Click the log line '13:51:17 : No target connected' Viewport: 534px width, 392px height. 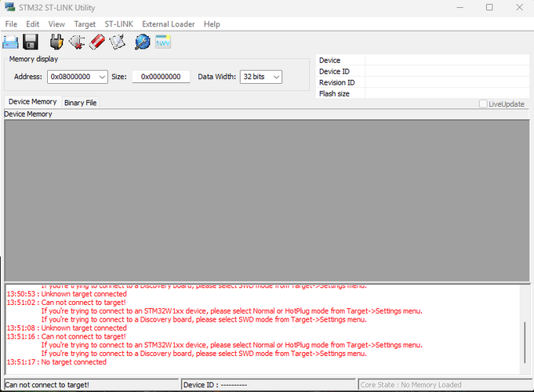(x=56, y=362)
